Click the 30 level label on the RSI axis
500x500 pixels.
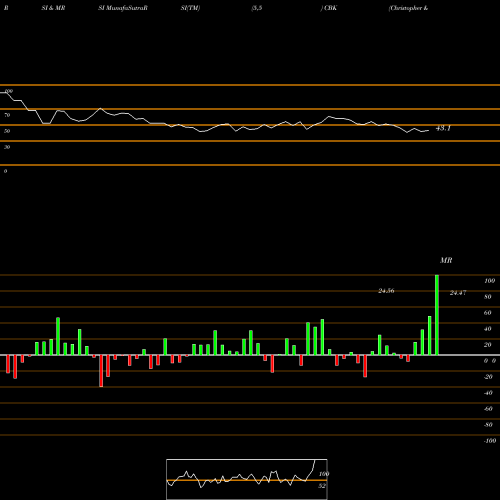(x=7, y=147)
